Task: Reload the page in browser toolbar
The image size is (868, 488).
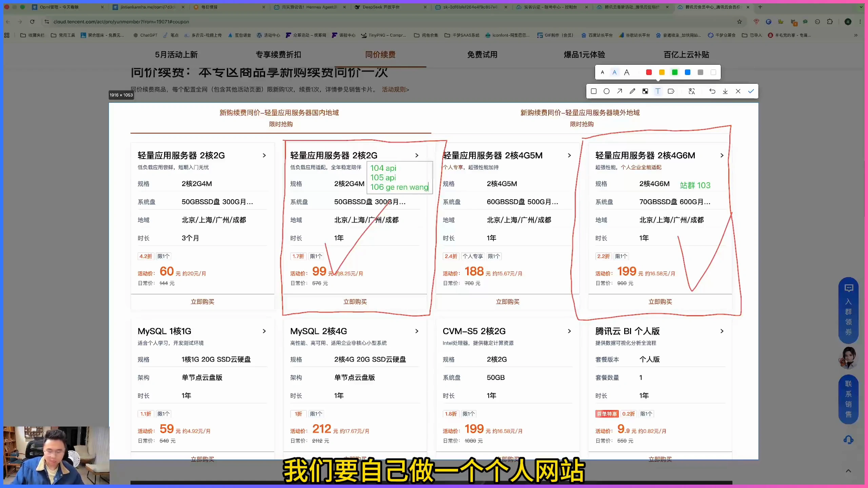Action: [x=32, y=22]
